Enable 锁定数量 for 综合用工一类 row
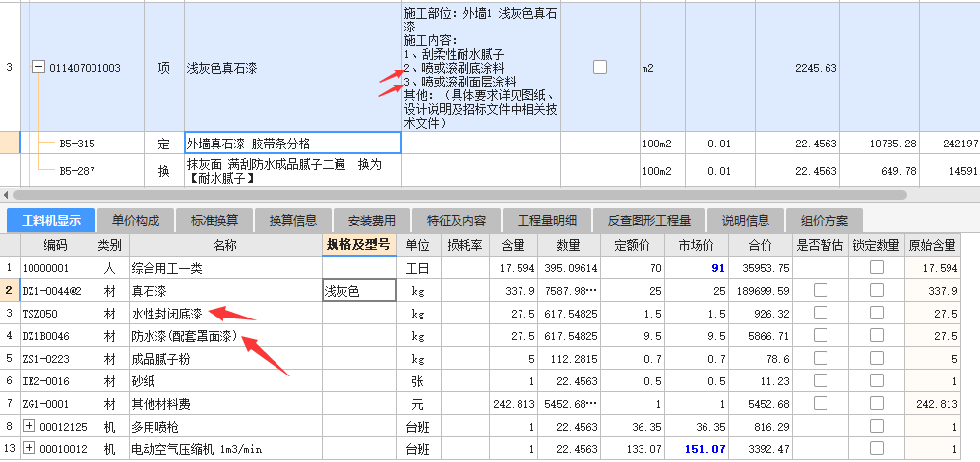 877,267
